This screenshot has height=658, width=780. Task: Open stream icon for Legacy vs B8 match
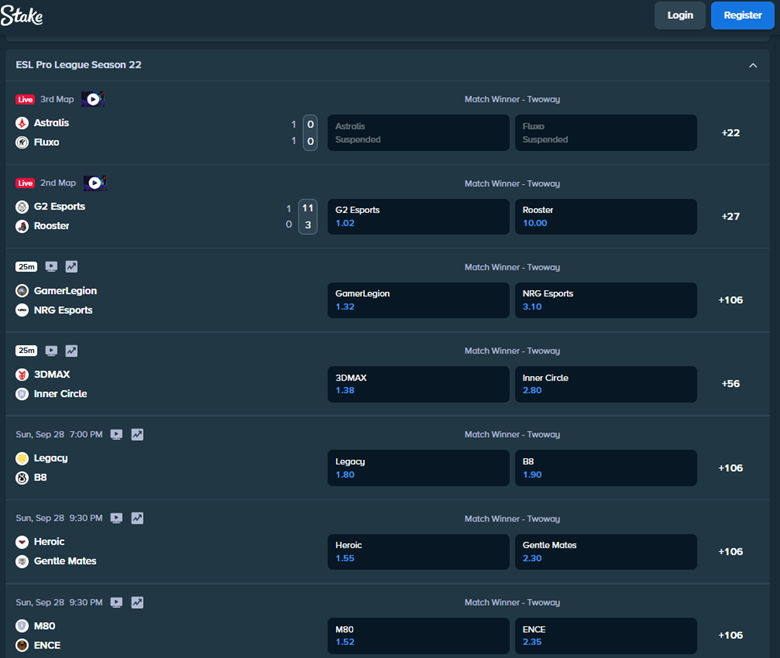click(x=116, y=435)
